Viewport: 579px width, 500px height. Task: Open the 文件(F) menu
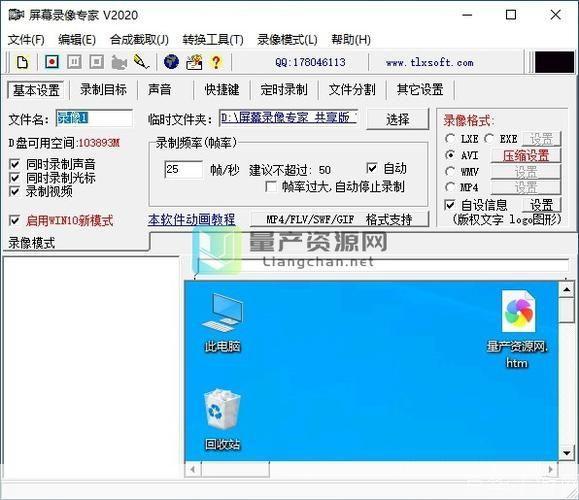(x=26, y=40)
